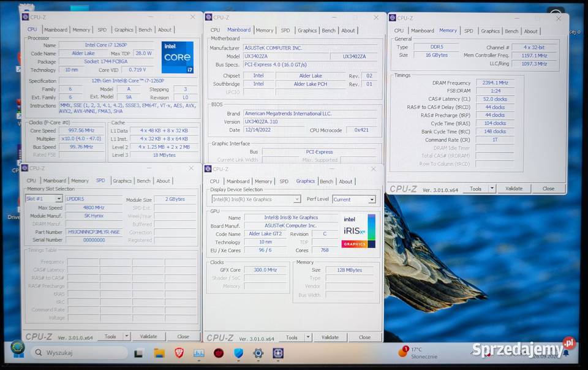Open Settings gear from the taskbar
Screen dimensions: 588x370
258,353
